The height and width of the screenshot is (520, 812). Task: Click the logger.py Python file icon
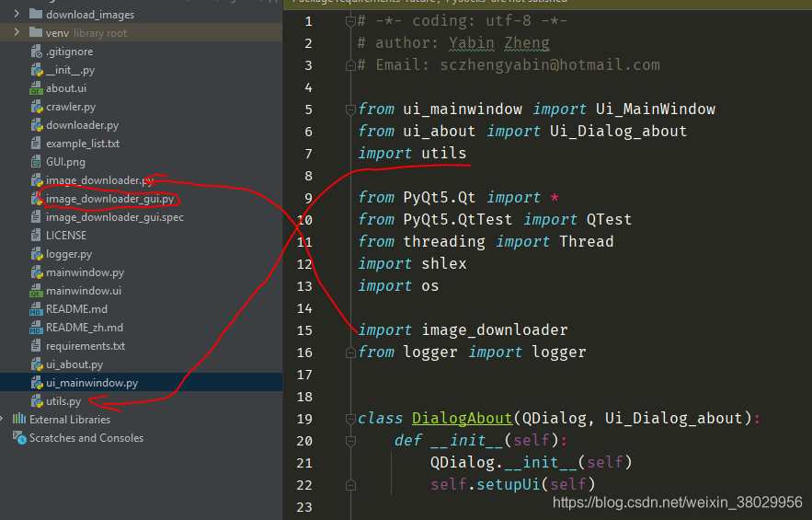coord(36,254)
